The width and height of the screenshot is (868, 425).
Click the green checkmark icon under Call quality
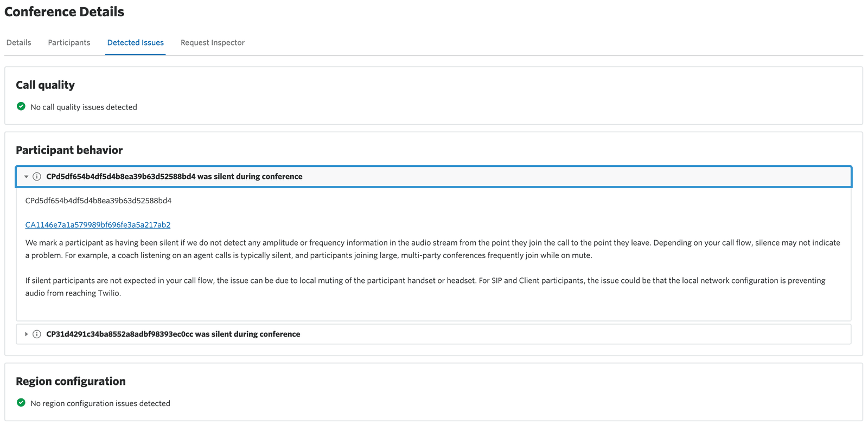pos(21,106)
